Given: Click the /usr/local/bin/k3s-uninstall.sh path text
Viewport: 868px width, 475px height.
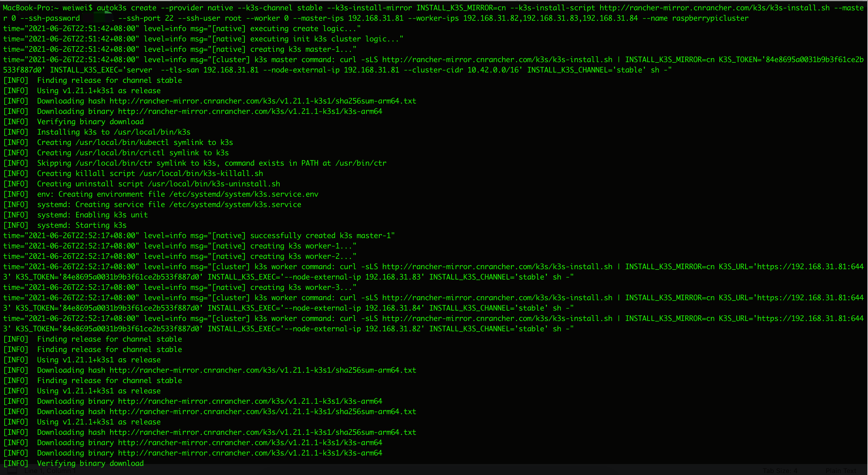Looking at the screenshot, I should tap(214, 184).
